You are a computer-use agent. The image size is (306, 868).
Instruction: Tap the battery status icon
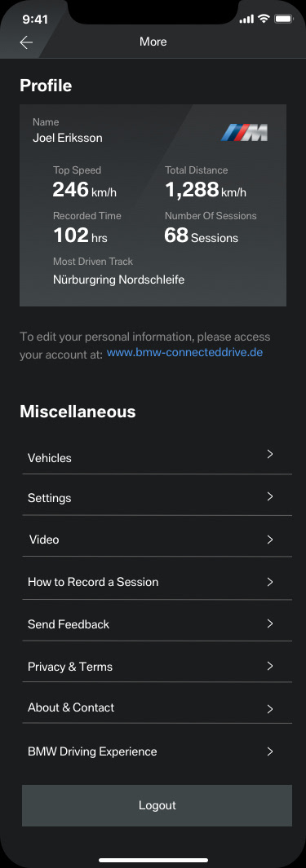tap(284, 19)
